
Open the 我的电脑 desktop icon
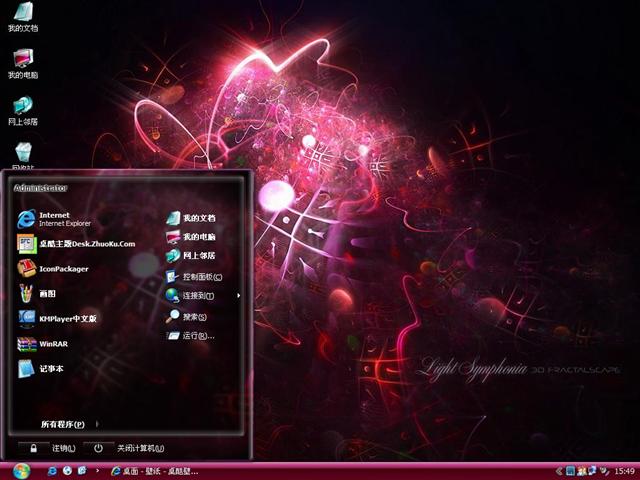pos(23,64)
